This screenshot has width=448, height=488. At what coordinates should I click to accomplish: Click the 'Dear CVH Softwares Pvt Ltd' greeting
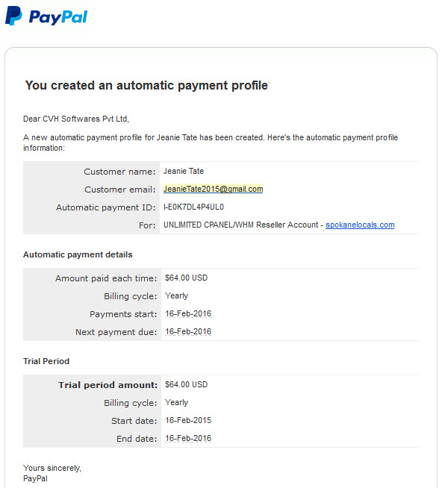pos(76,119)
